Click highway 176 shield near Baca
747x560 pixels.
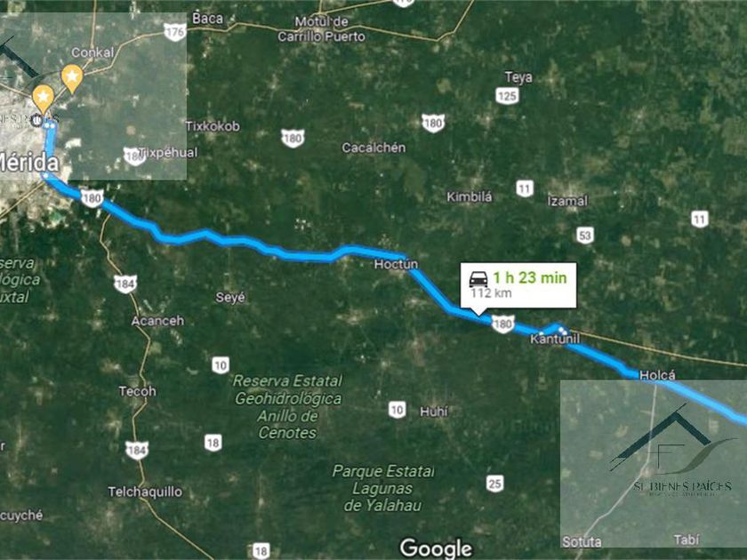point(175,31)
